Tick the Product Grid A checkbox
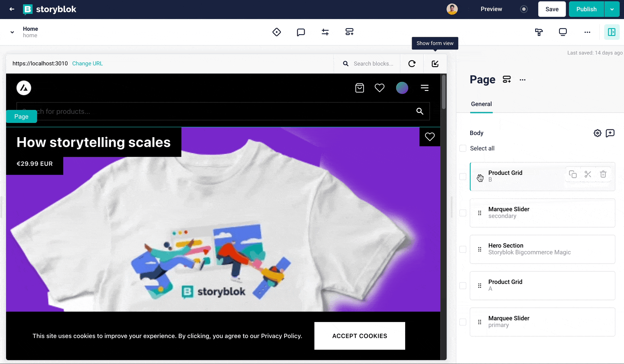This screenshot has width=624, height=364. [463, 286]
